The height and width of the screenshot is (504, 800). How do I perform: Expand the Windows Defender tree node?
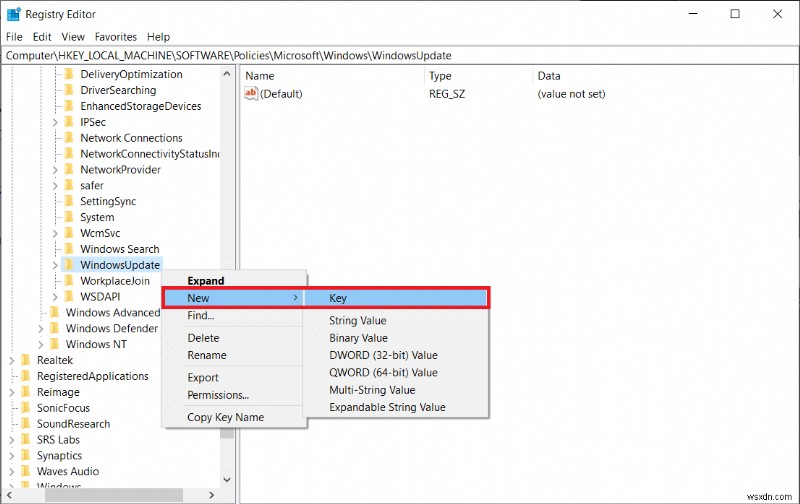coord(41,329)
